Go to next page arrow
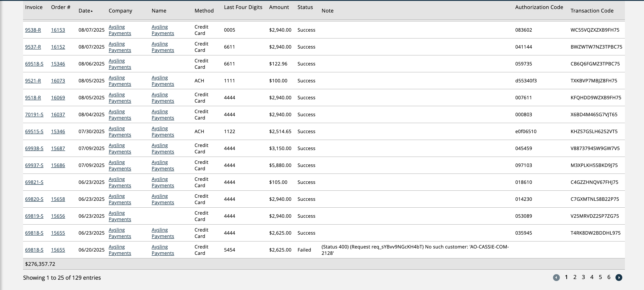This screenshot has width=644, height=290. point(619,277)
